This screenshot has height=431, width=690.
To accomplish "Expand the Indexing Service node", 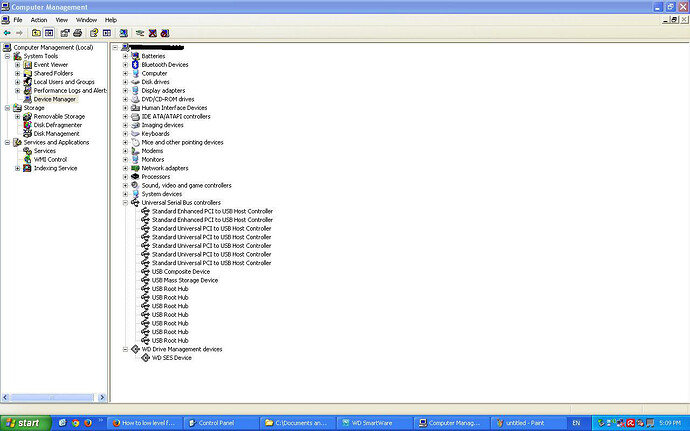I will pos(18,168).
